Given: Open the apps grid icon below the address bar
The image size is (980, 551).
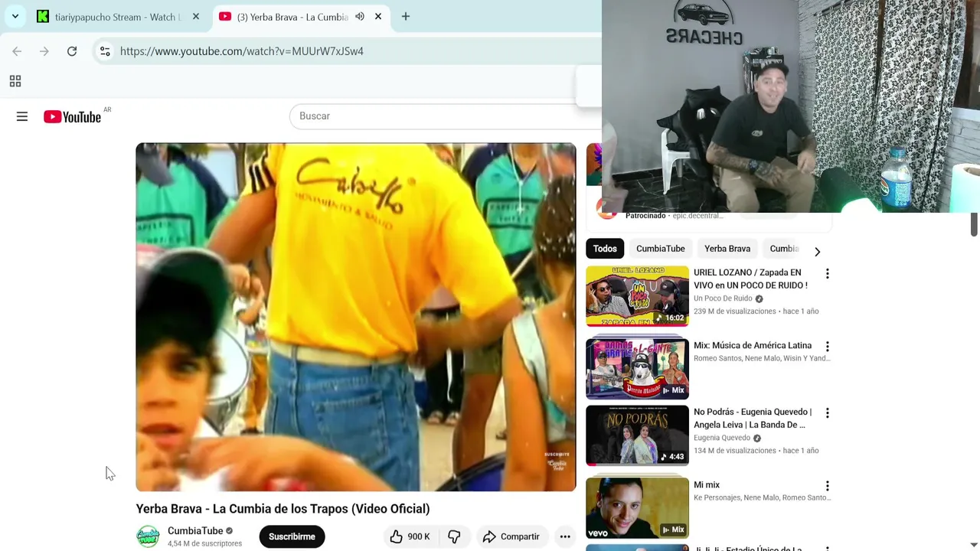Looking at the screenshot, I should (x=15, y=81).
